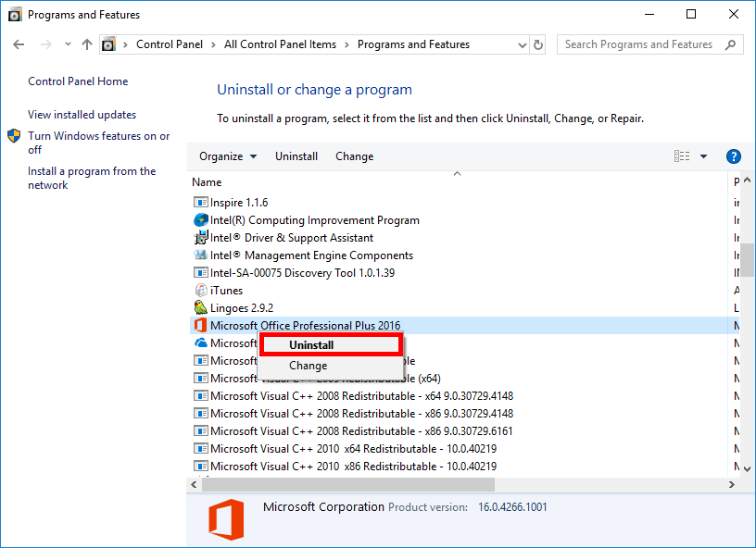The height and width of the screenshot is (548, 756).
Task: Click the vertical scrollbar down arrow
Action: click(x=748, y=469)
